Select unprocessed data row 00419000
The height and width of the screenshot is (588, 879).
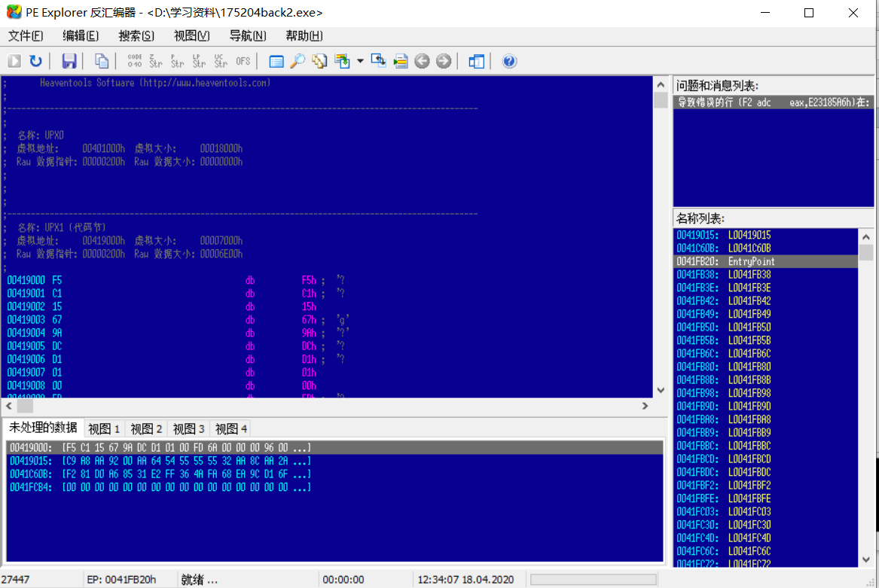coord(334,447)
